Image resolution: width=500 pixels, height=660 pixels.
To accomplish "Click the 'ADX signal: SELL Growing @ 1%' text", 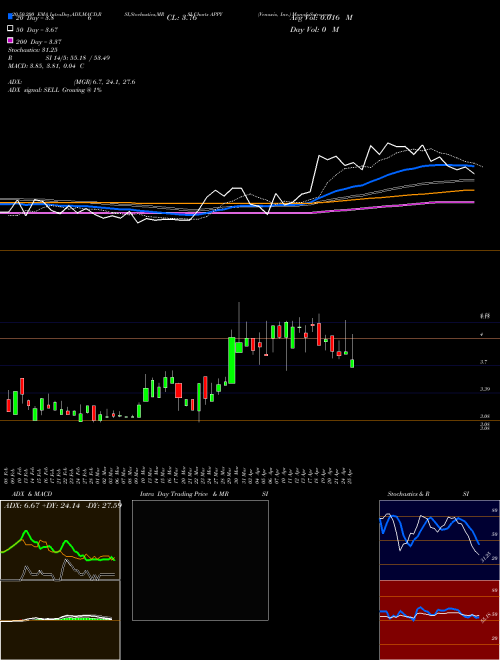I will pyautogui.click(x=55, y=90).
